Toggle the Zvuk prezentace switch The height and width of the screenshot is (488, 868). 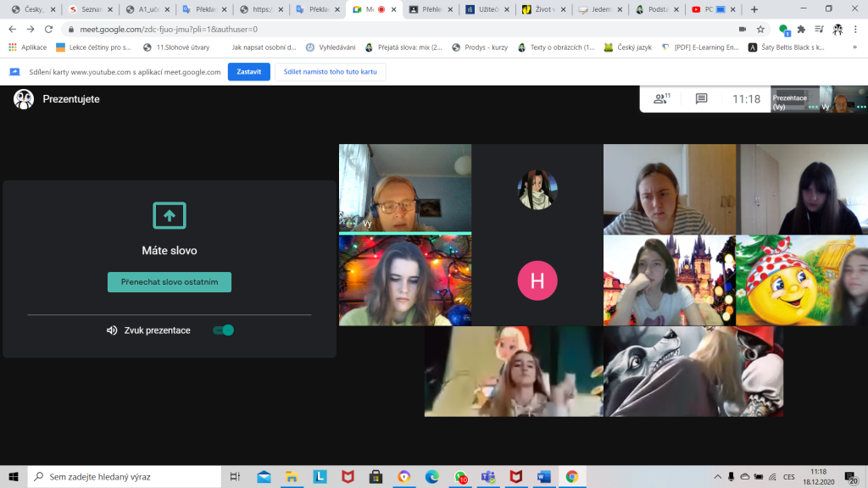click(x=224, y=330)
